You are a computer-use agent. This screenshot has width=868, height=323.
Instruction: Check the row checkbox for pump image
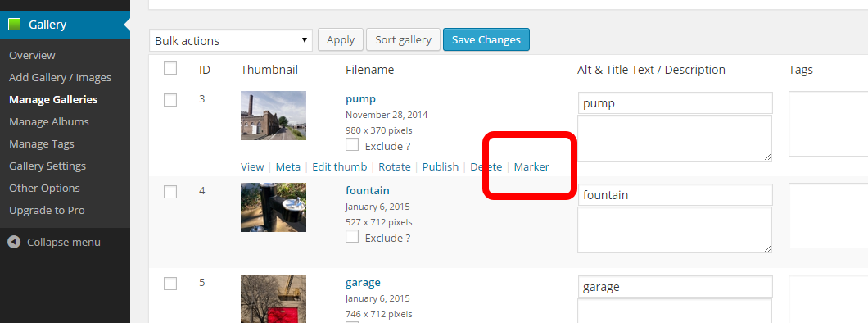point(170,100)
